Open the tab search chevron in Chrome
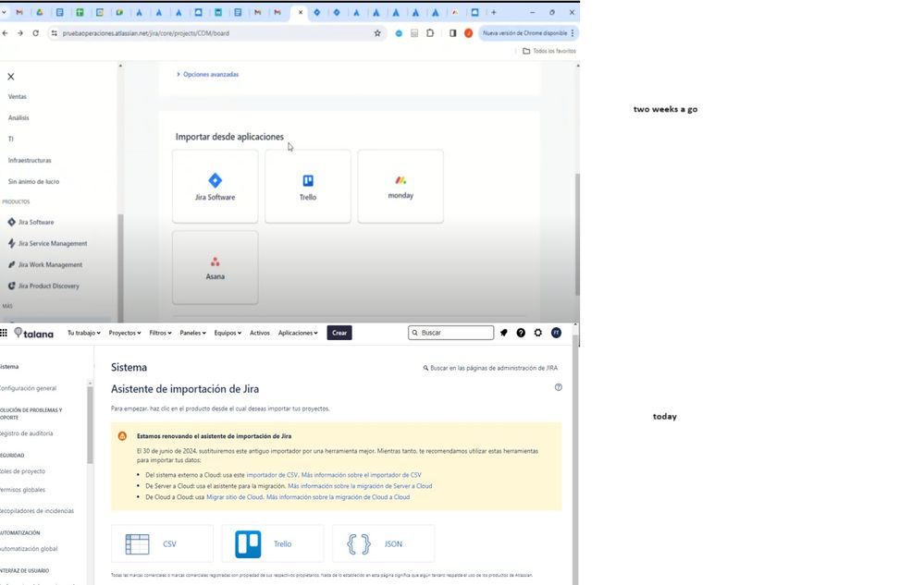Image resolution: width=924 pixels, height=585 pixels. click(4, 12)
